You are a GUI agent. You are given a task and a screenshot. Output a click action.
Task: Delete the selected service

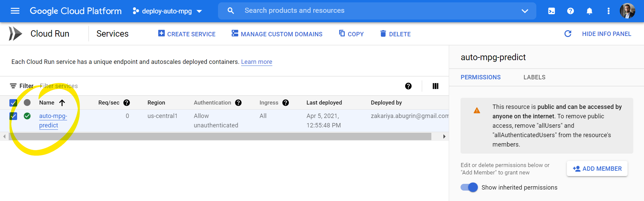395,34
